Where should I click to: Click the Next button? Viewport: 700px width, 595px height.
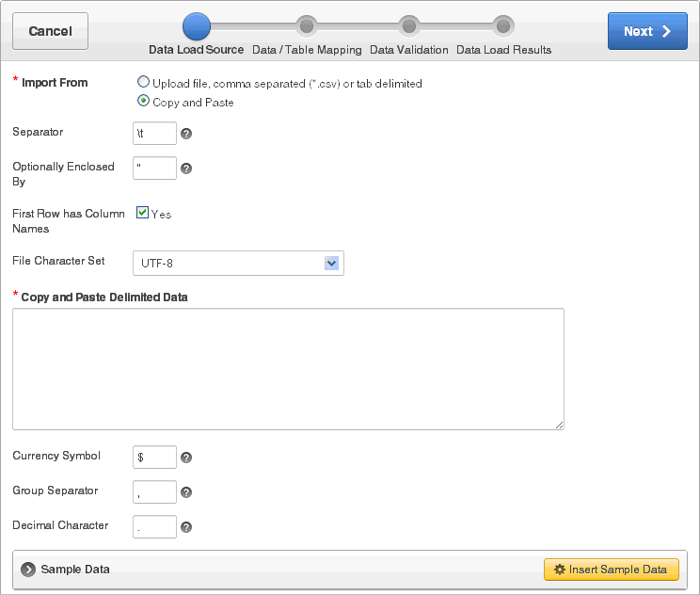coord(647,31)
